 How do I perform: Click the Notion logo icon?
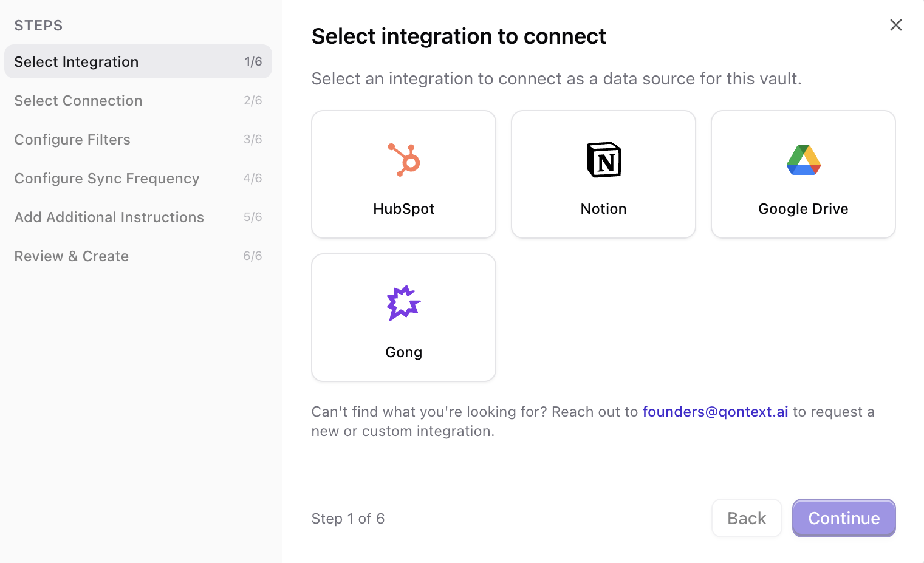point(603,160)
